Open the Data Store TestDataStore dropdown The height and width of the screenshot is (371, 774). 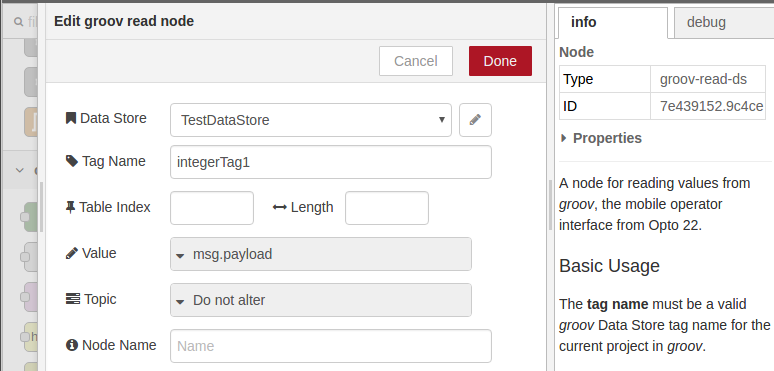tap(310, 120)
